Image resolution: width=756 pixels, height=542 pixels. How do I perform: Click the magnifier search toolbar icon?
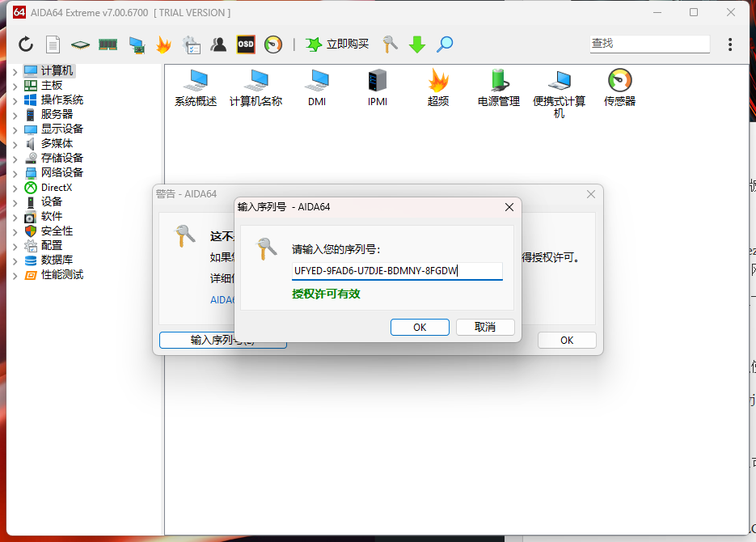click(445, 44)
